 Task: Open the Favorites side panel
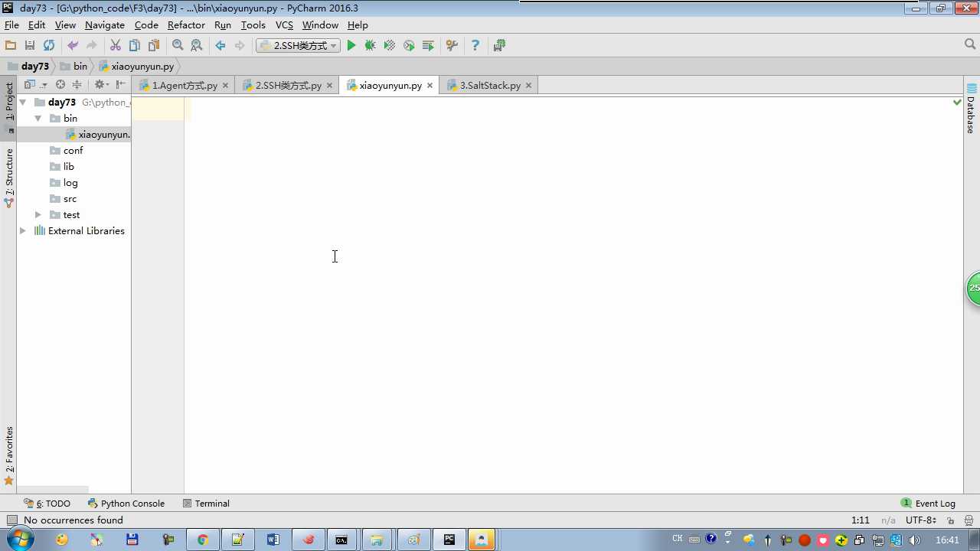9,456
